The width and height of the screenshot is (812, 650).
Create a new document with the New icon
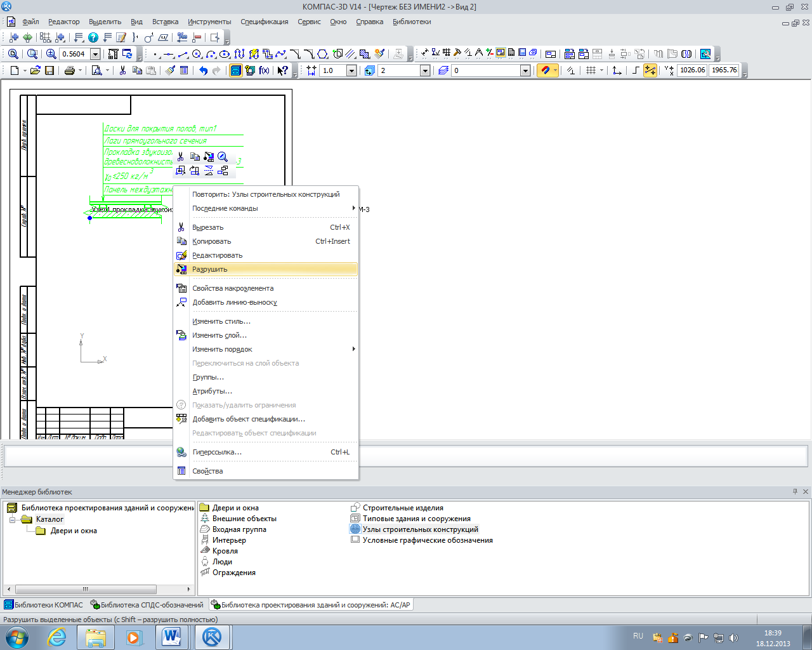coord(14,70)
